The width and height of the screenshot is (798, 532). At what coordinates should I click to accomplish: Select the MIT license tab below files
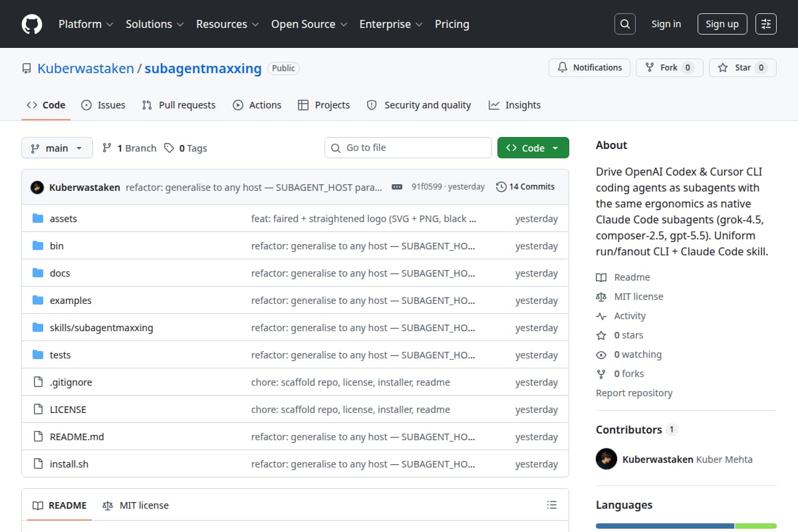136,505
